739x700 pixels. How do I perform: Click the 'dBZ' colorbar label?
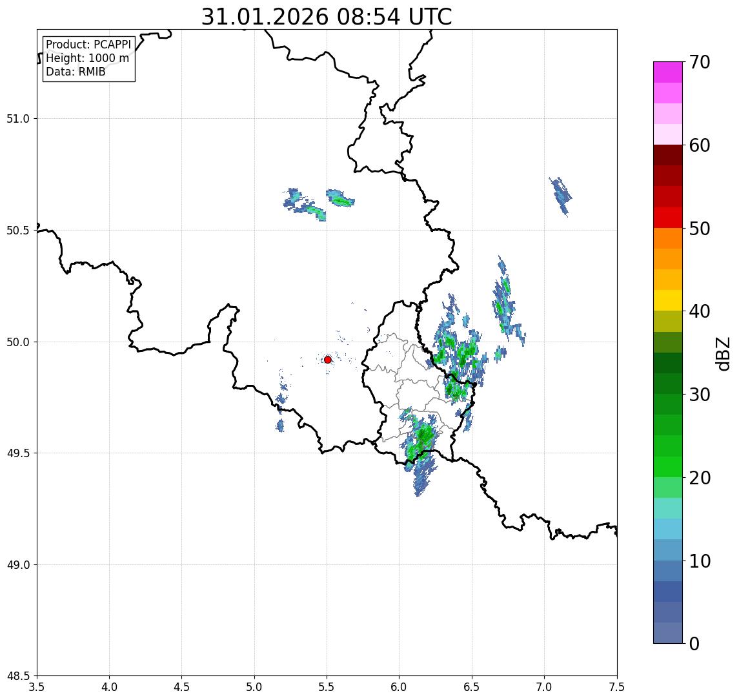coord(722,353)
